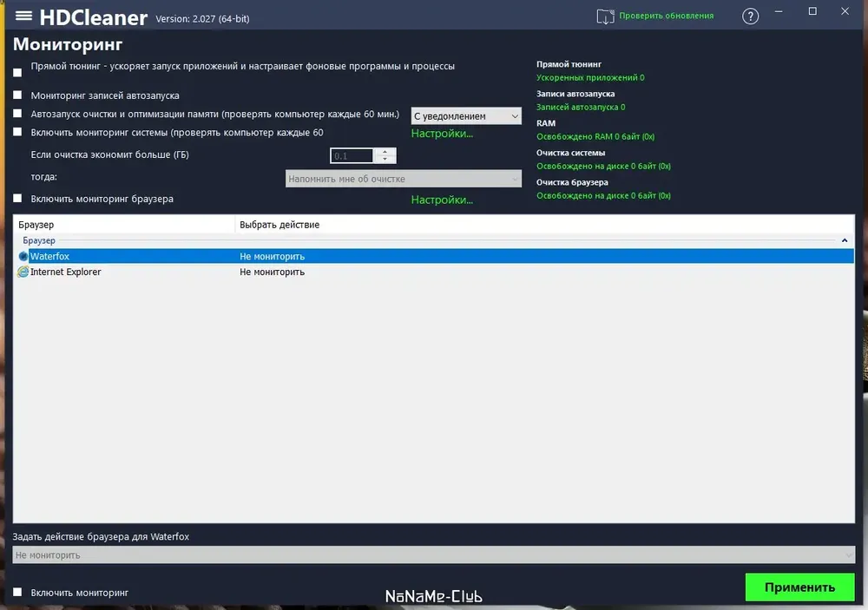Click the Браузер column header

[x=122, y=225]
